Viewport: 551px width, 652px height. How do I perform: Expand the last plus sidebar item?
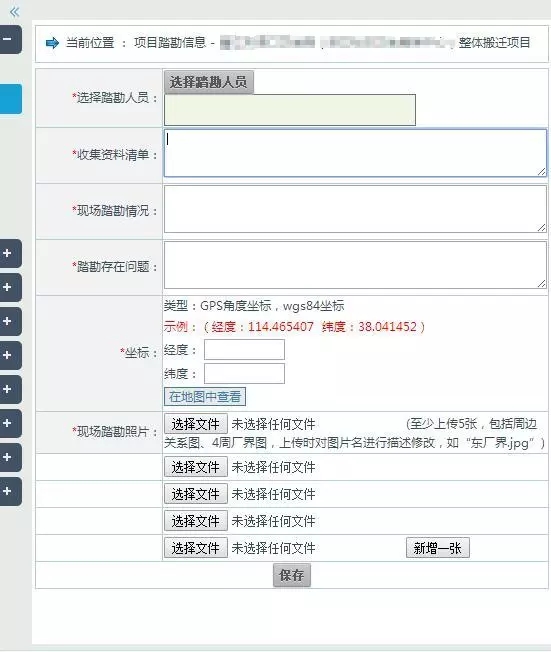tap(10, 491)
